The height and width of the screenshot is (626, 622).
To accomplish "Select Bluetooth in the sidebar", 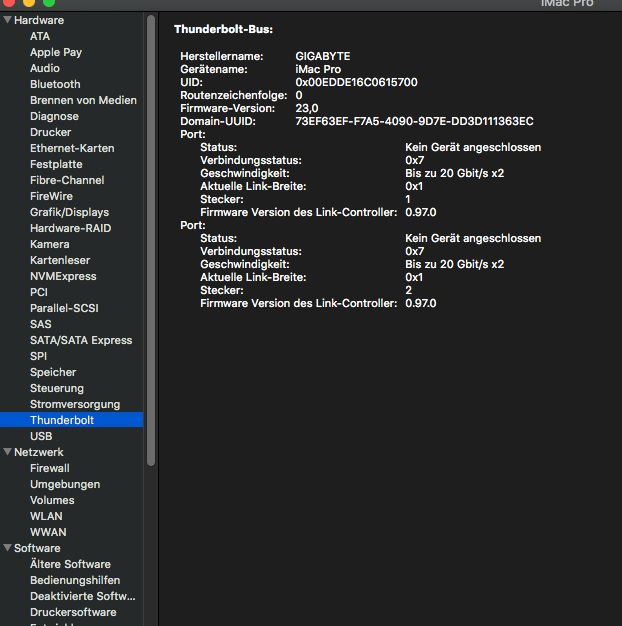I will [55, 84].
